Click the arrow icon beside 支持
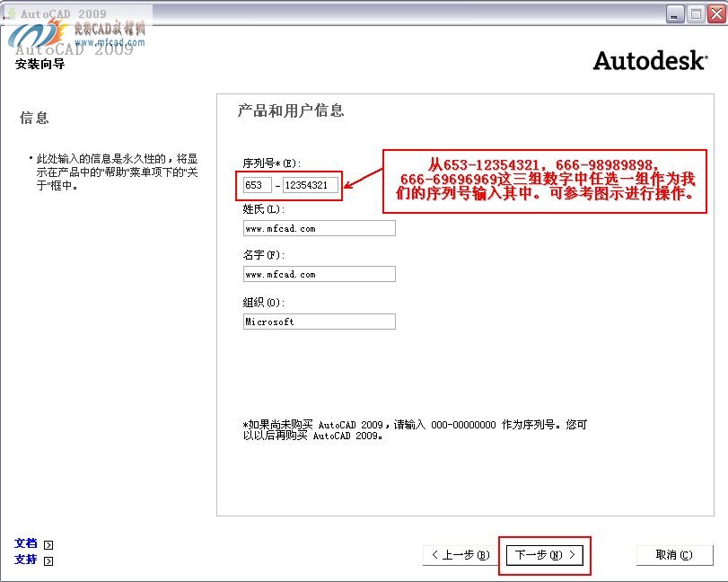Image resolution: width=728 pixels, height=582 pixels. point(48,561)
